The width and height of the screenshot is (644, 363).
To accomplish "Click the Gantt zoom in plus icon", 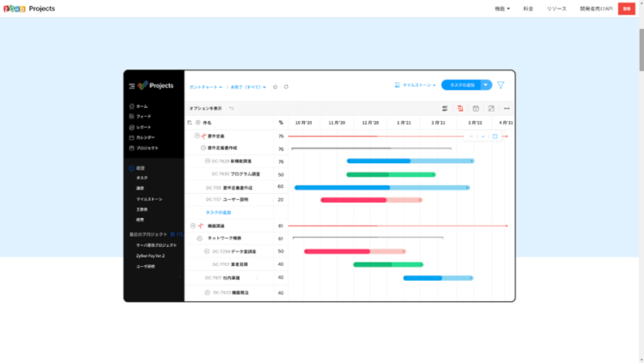I will [483, 136].
